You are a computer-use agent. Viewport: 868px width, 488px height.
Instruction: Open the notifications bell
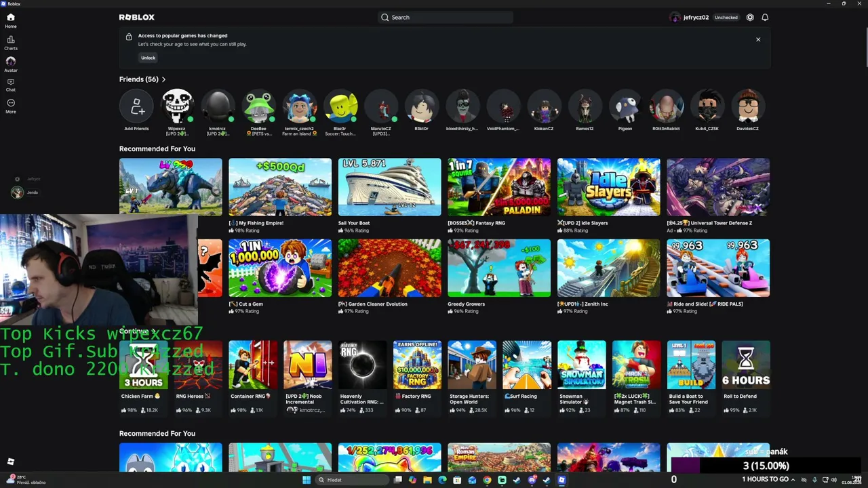(765, 18)
